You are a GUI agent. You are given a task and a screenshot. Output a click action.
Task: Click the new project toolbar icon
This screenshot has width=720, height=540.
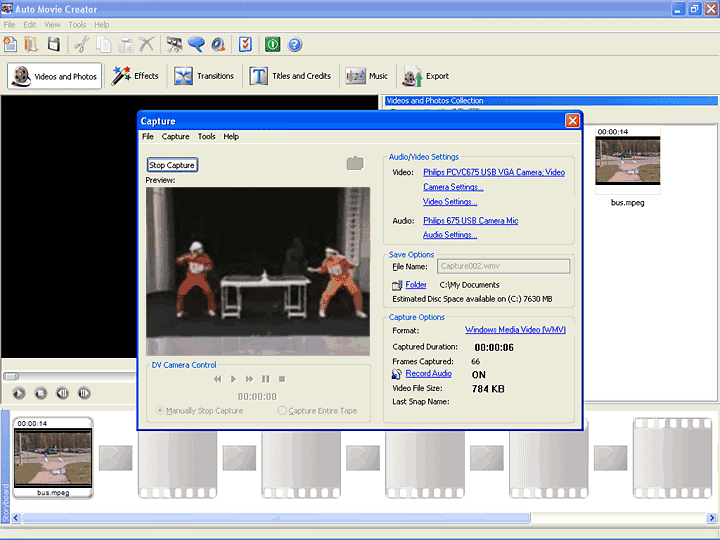11,44
